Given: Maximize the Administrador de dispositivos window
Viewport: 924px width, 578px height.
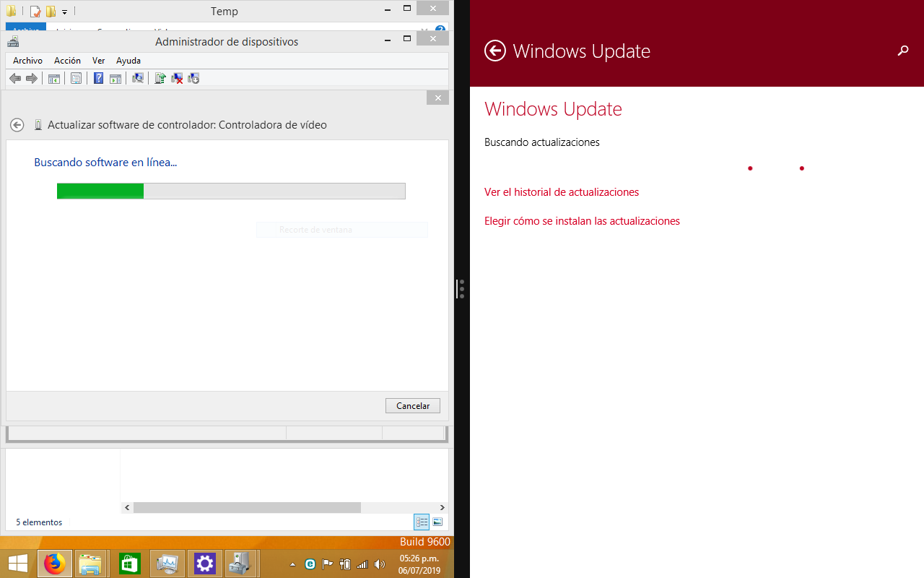Looking at the screenshot, I should click(406, 38).
